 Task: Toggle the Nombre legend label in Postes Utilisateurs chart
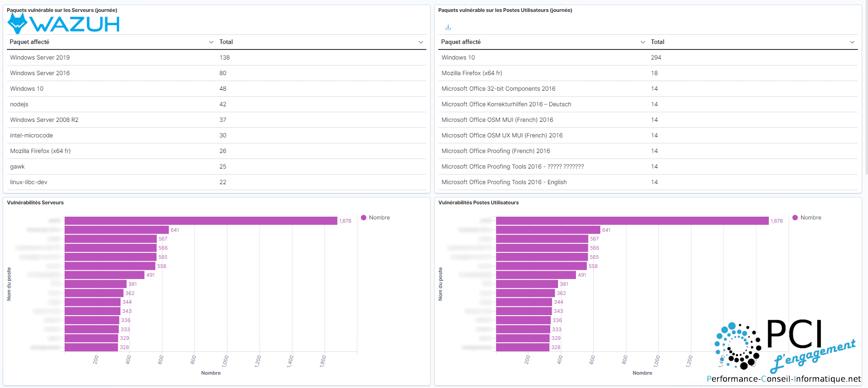(811, 218)
